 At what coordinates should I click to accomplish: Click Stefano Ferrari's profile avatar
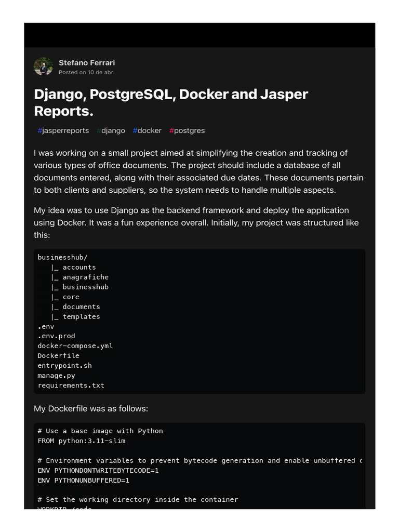click(43, 66)
